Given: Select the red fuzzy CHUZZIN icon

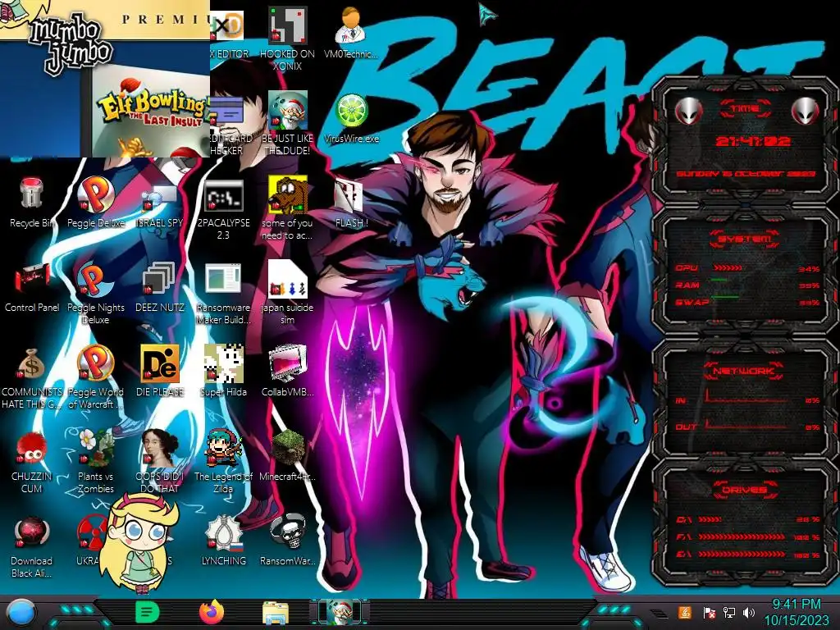Looking at the screenshot, I should click(x=32, y=462).
